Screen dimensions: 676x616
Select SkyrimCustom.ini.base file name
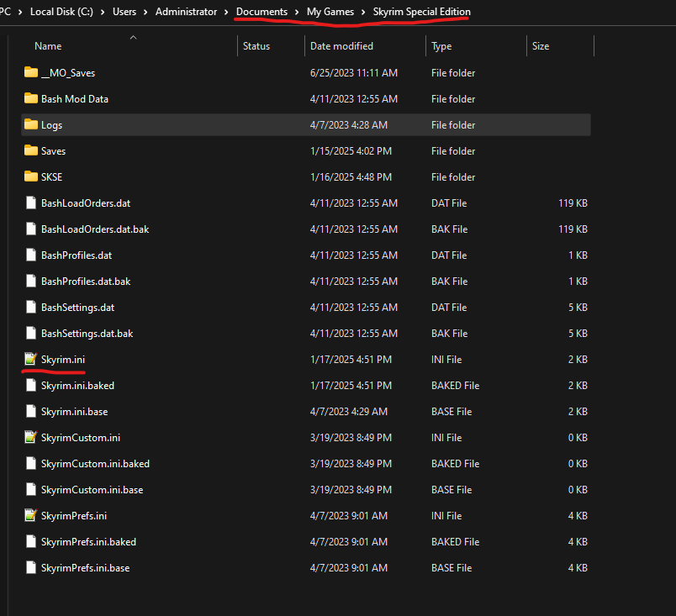(x=92, y=490)
